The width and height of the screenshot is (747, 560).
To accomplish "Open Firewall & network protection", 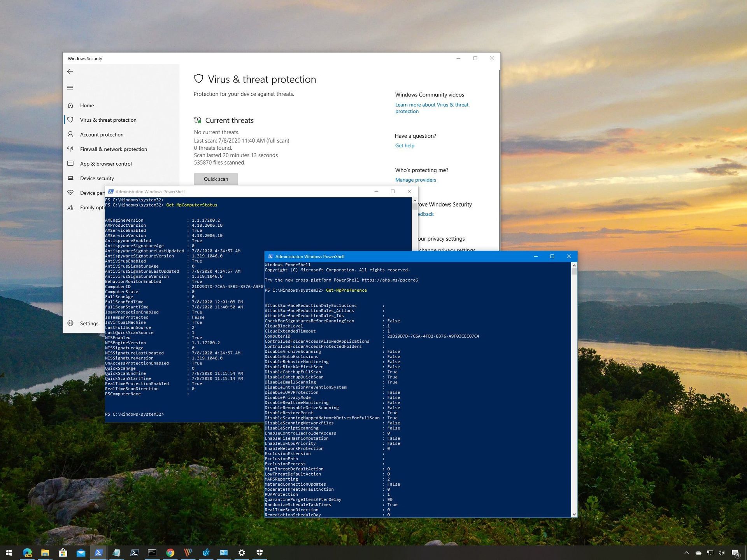I will pyautogui.click(x=113, y=149).
